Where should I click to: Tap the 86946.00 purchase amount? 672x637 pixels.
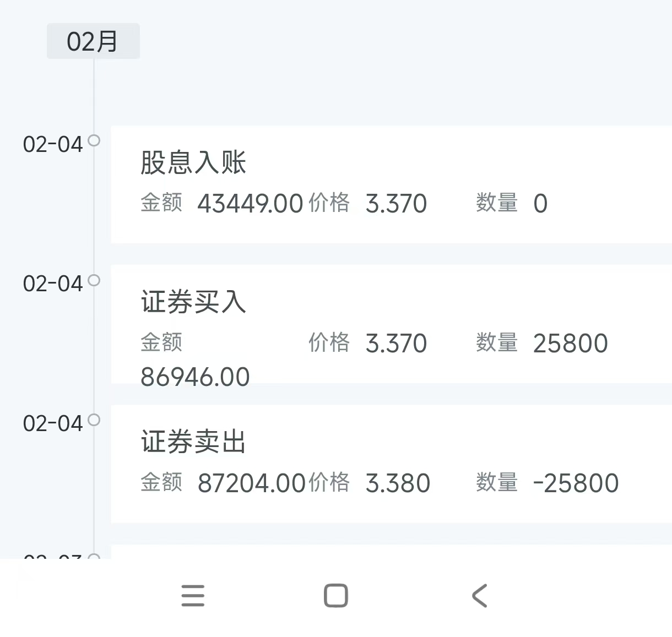195,377
